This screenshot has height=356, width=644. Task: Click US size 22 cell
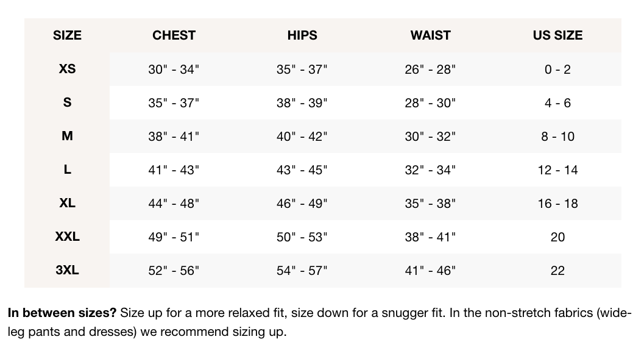tap(557, 271)
